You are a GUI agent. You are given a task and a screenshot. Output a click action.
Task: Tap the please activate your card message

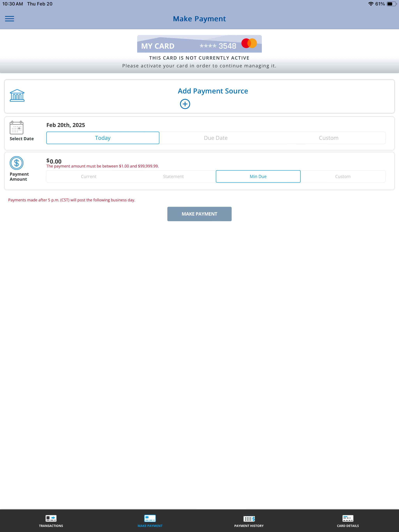tap(199, 66)
